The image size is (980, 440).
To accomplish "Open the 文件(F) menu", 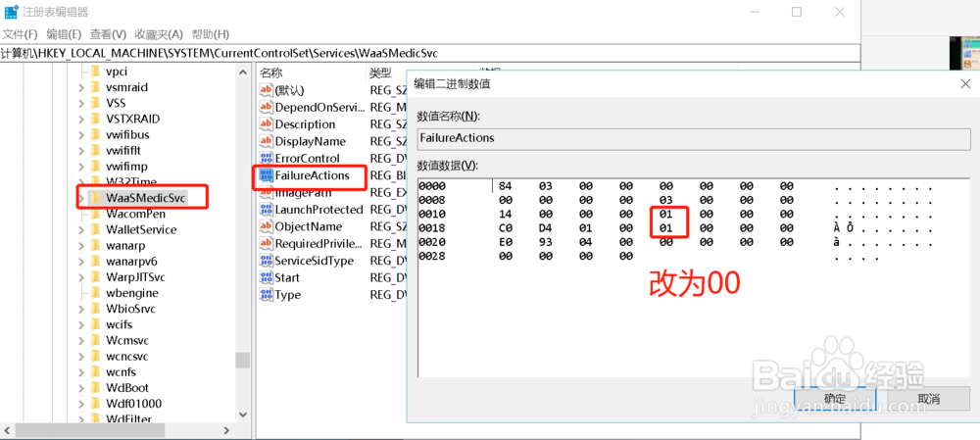I will (x=20, y=33).
